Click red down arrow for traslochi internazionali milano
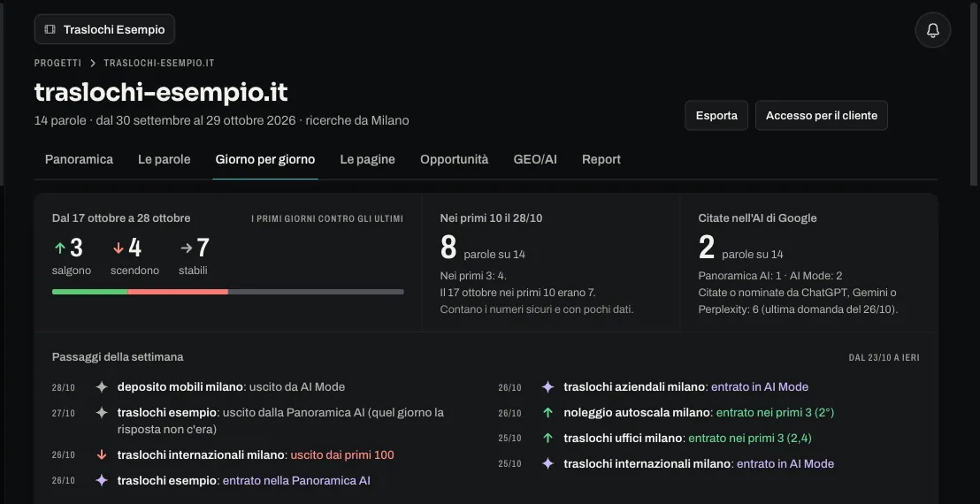The image size is (980, 504). pos(101,454)
